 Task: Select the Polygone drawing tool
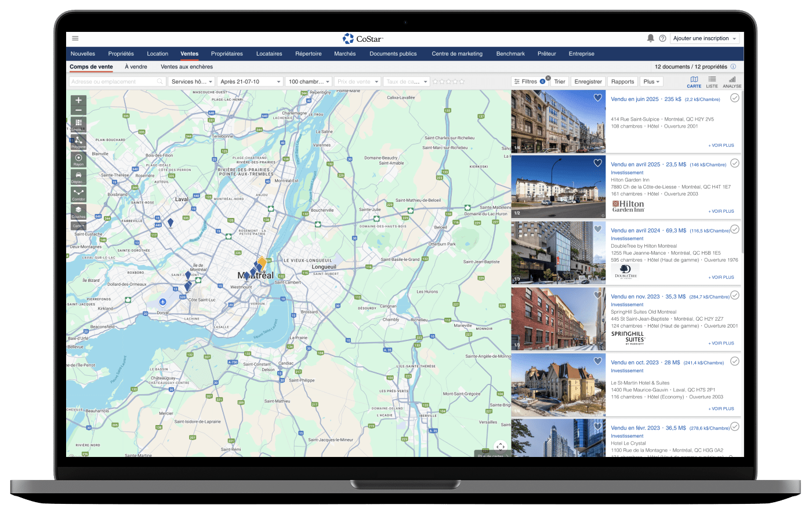coord(78,141)
